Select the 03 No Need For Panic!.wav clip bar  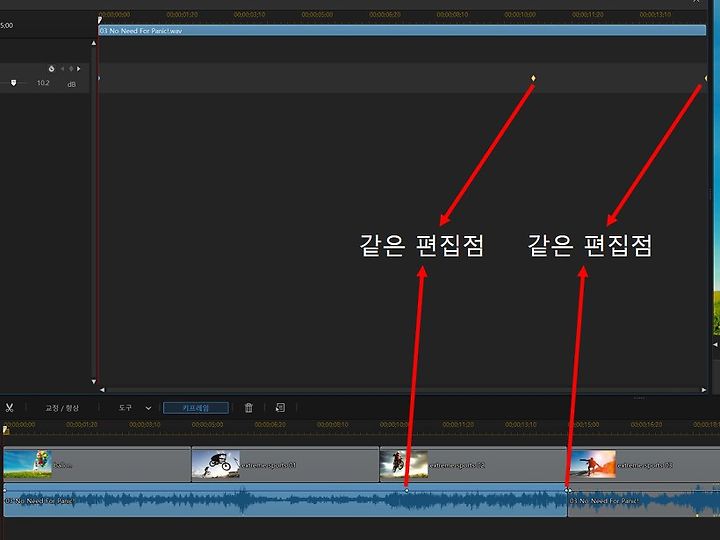click(x=402, y=31)
